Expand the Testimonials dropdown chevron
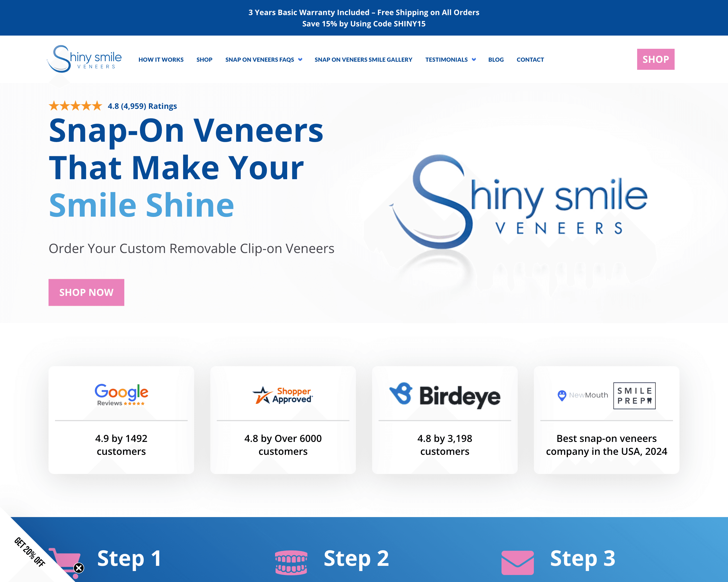The width and height of the screenshot is (728, 582). [x=474, y=60]
